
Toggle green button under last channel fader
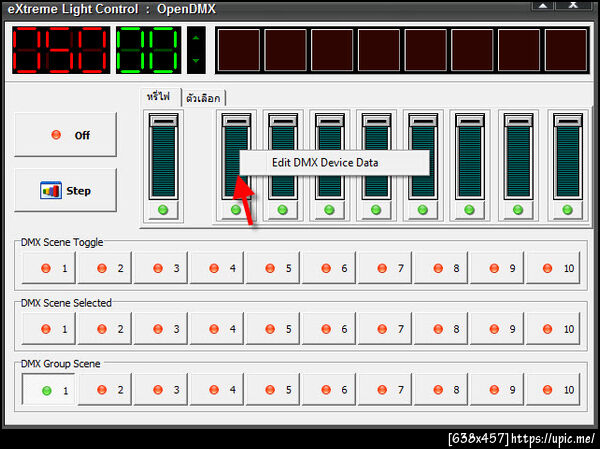(x=568, y=210)
